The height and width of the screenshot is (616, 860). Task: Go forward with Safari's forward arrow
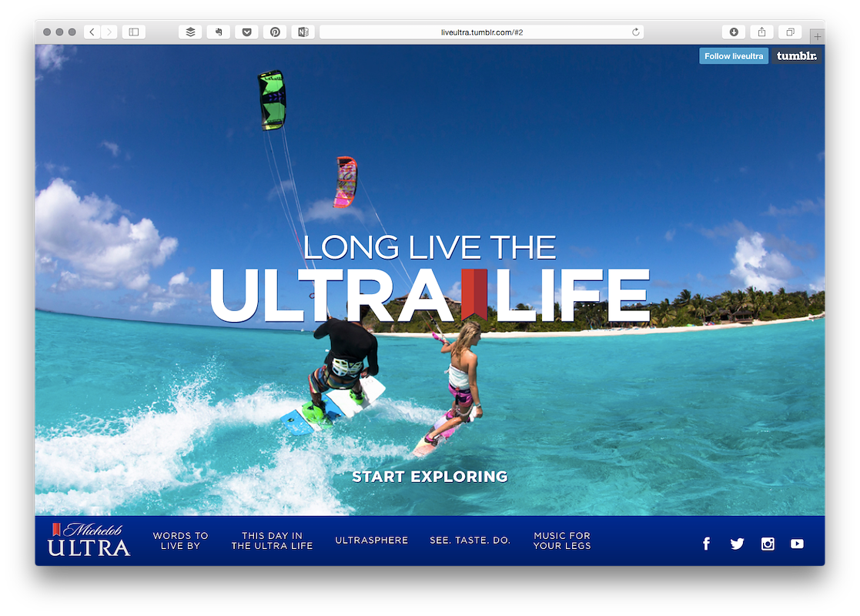pyautogui.click(x=109, y=32)
